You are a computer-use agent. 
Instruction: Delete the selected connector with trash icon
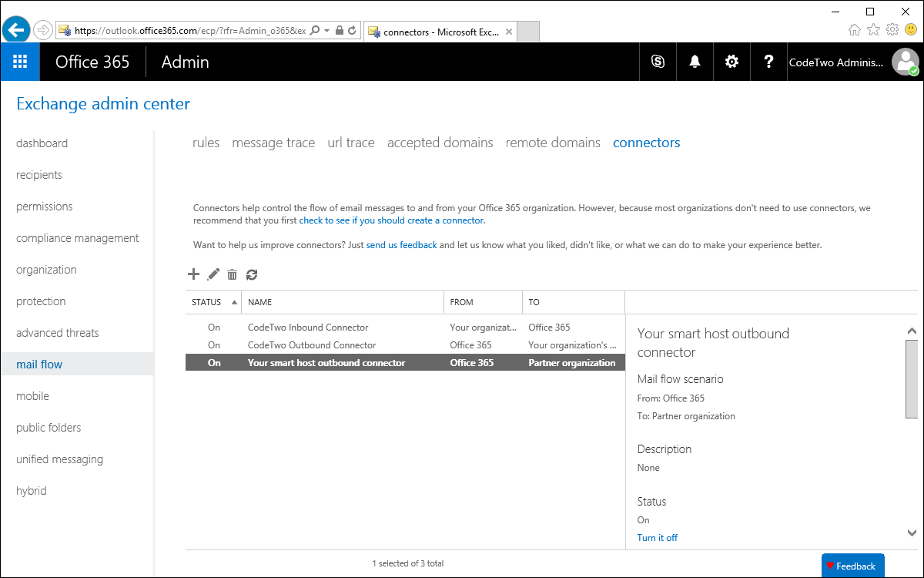[232, 274]
